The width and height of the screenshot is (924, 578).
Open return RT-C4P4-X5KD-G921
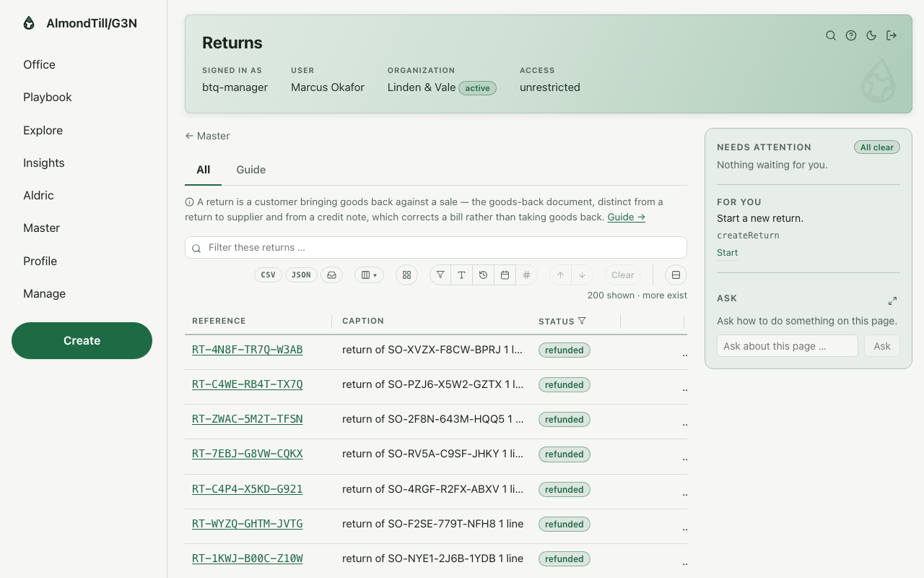pos(247,489)
